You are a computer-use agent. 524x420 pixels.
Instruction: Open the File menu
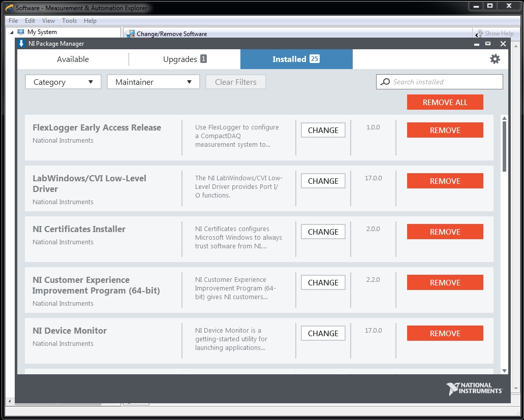pos(13,21)
